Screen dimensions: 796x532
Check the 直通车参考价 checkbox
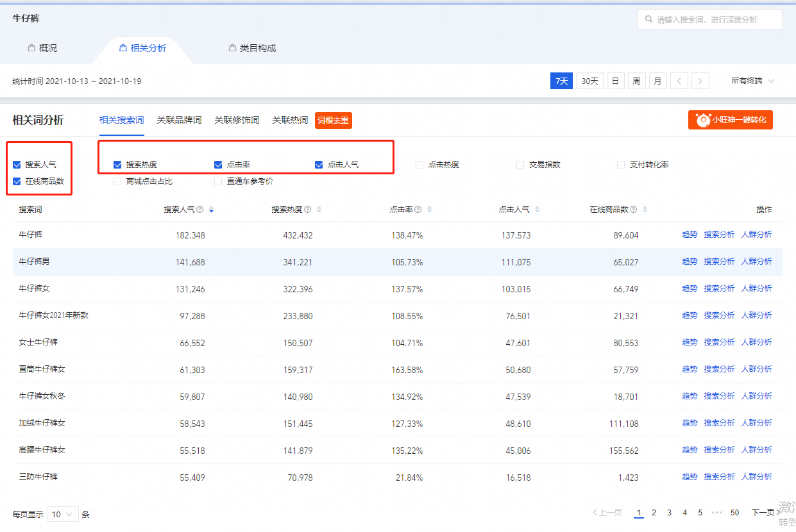[x=218, y=181]
